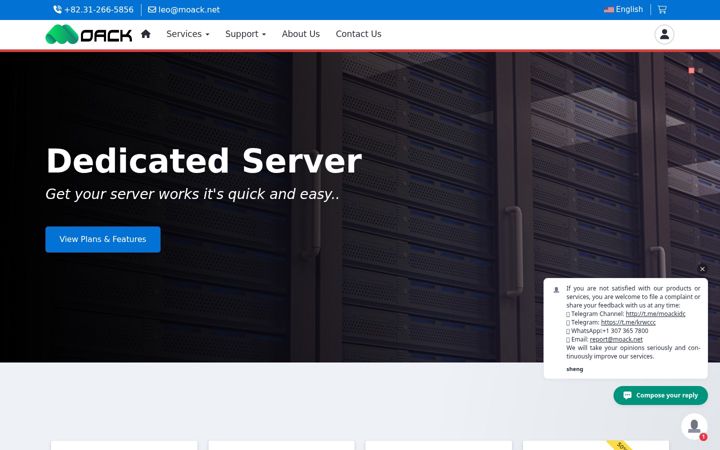Dismiss the chat message popup
Viewport: 720px width, 450px height.
point(702,269)
